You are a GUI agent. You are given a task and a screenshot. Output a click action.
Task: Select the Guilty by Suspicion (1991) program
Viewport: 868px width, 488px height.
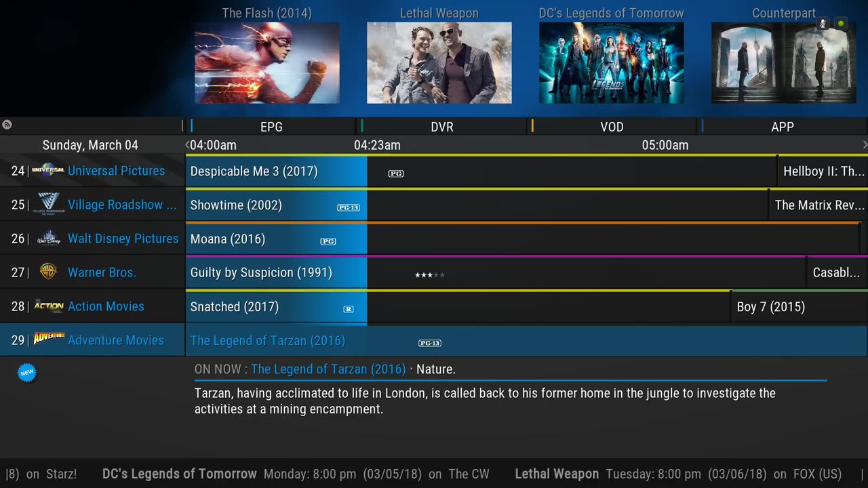click(496, 273)
